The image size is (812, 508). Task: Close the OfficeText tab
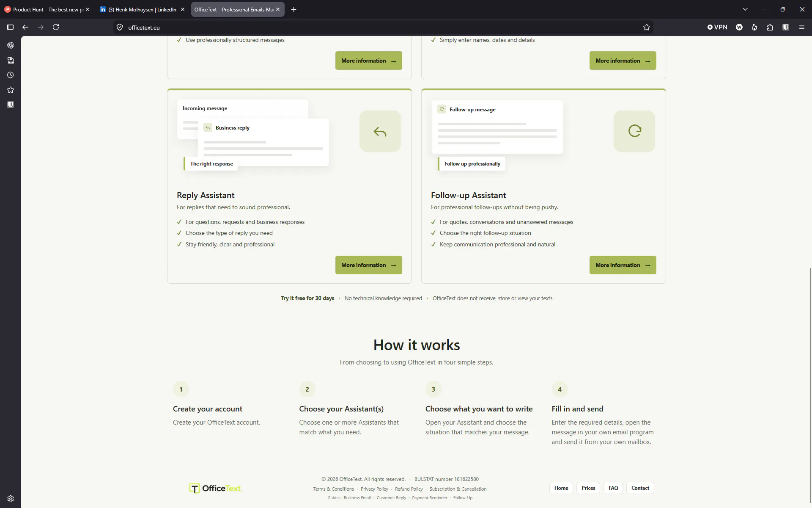[278, 9]
